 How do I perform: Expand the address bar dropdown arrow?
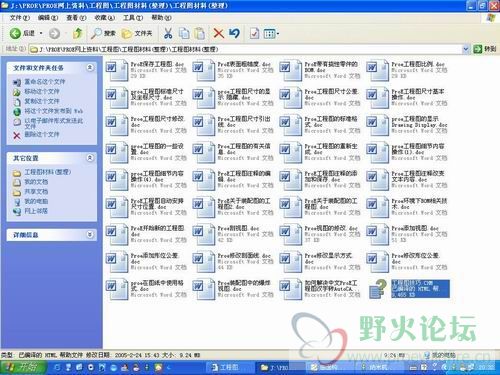tap(466, 49)
